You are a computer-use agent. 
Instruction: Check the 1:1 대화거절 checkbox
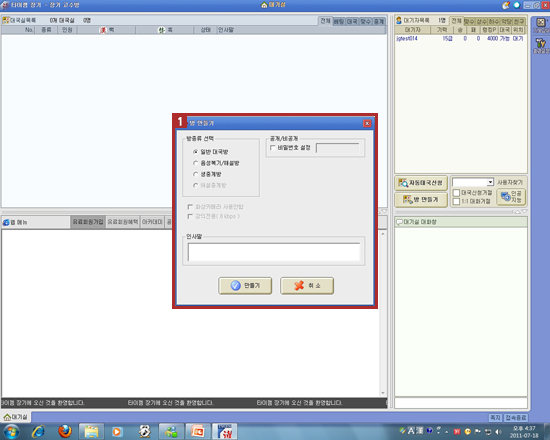coord(456,201)
